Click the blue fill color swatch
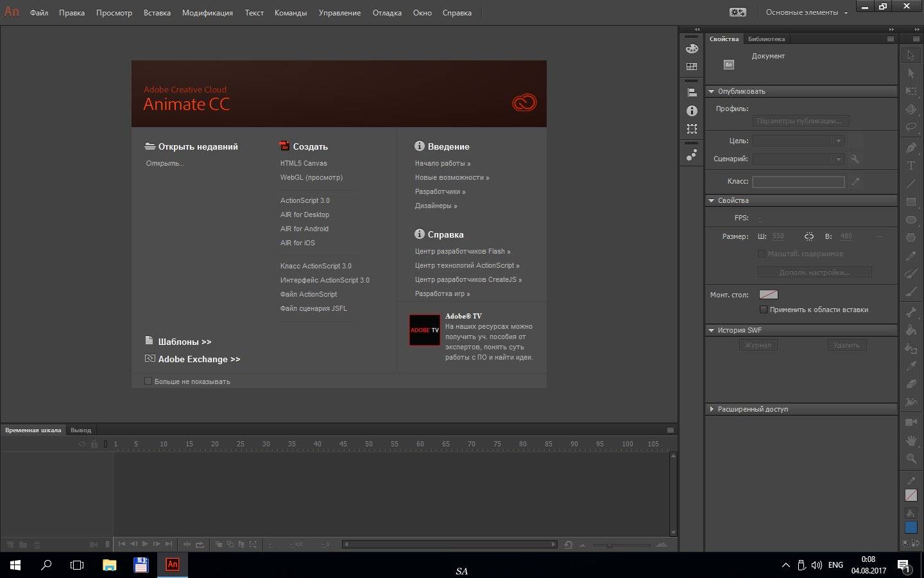 (x=911, y=527)
